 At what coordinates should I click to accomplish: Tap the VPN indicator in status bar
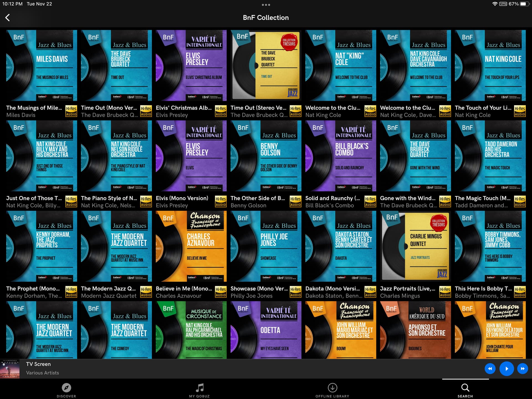(x=503, y=4)
